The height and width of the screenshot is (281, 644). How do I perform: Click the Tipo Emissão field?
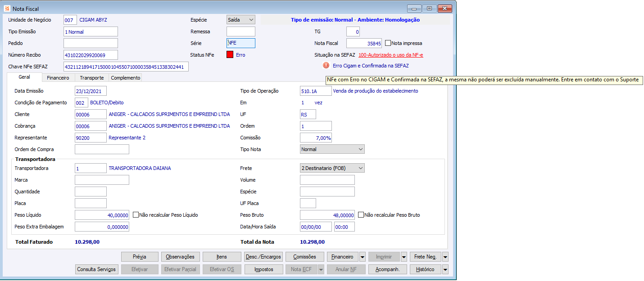(x=91, y=31)
